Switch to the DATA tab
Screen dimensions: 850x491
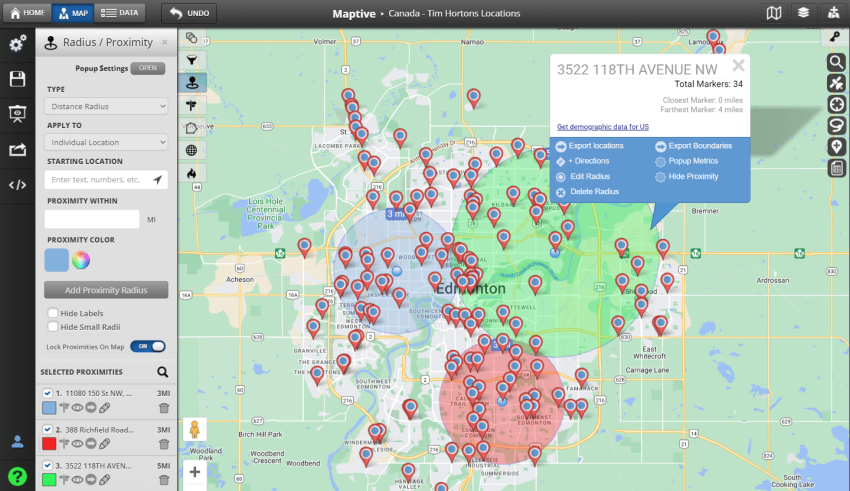click(x=121, y=13)
